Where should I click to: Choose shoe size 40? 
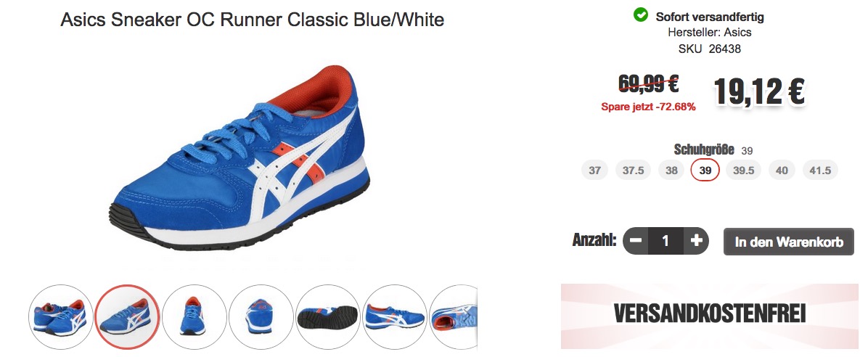pos(782,170)
